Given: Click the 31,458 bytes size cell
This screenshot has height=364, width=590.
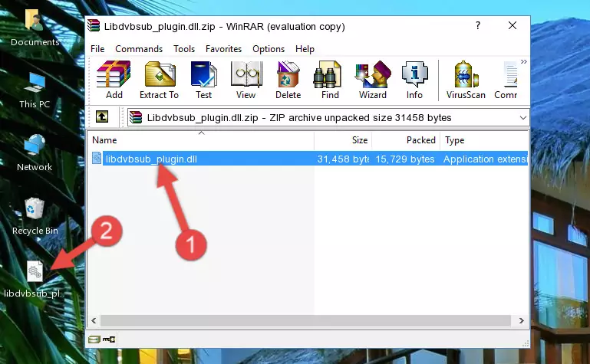Looking at the screenshot, I should pyautogui.click(x=343, y=159).
